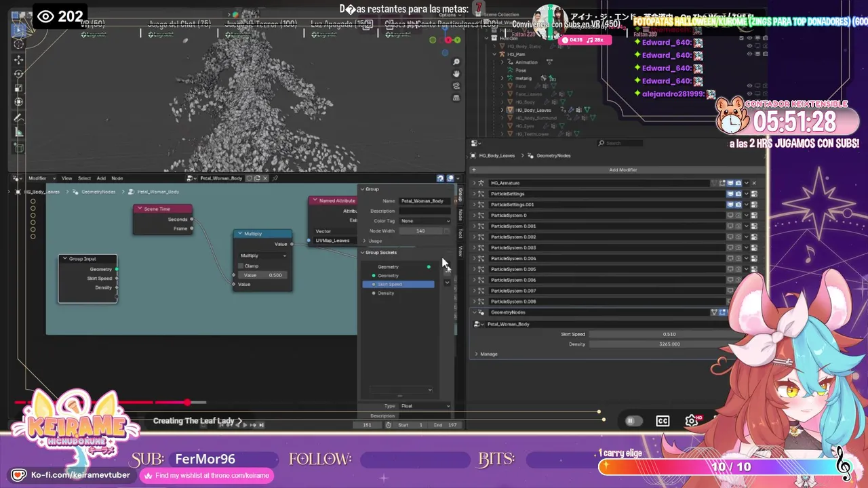Viewport: 868px width, 488px height.
Task: Click GeometryNodes in node editor breadcrumb
Action: tap(98, 192)
